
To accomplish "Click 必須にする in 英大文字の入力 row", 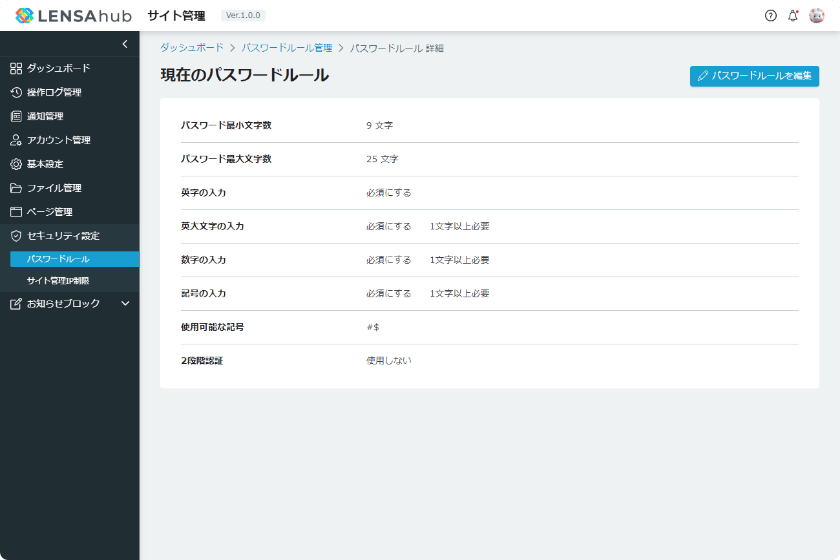I will point(389,226).
